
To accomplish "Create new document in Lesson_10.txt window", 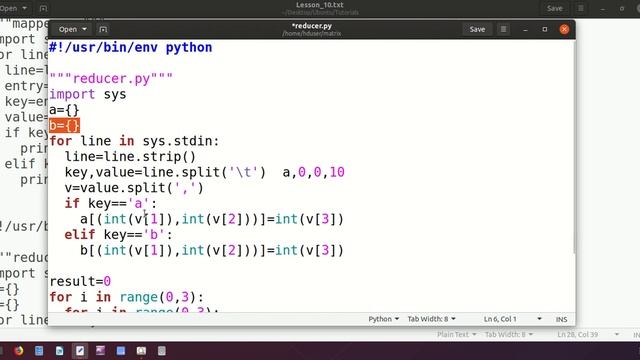I will pyautogui.click(x=43, y=8).
